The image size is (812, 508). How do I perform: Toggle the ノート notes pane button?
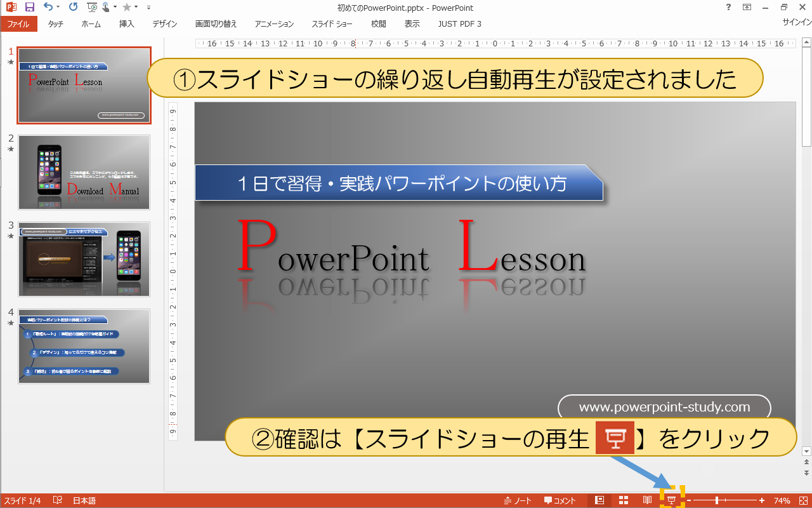(x=518, y=501)
